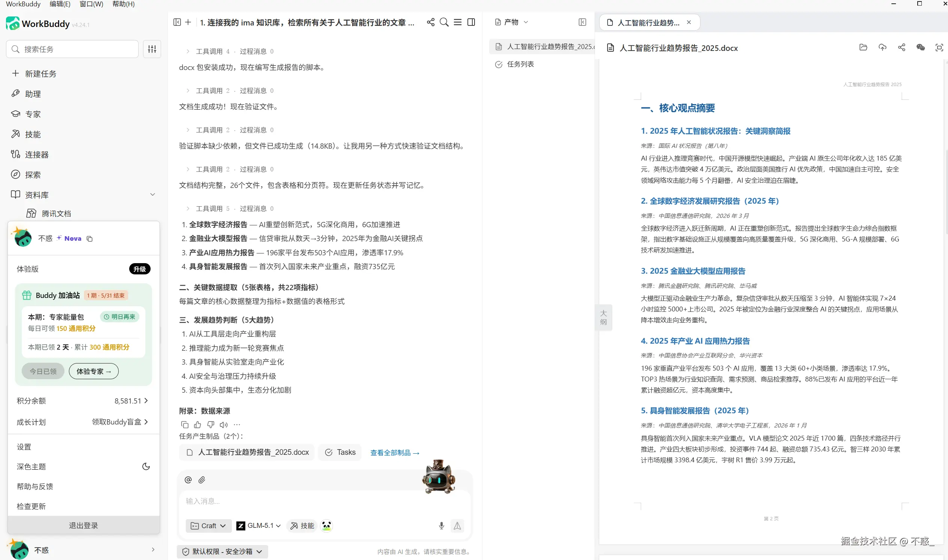Screen dimensions: 948x560
Task: Click the @ mention icon
Action: [x=188, y=480]
